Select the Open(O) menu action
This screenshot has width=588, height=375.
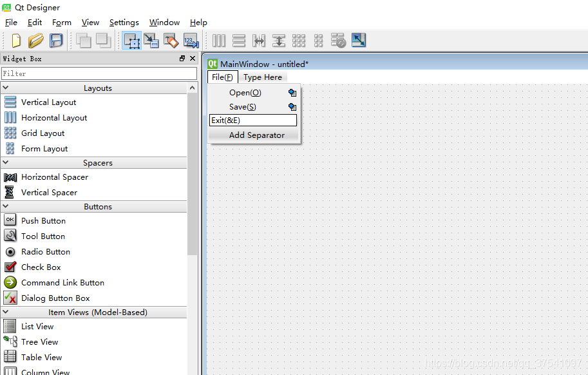252,93
